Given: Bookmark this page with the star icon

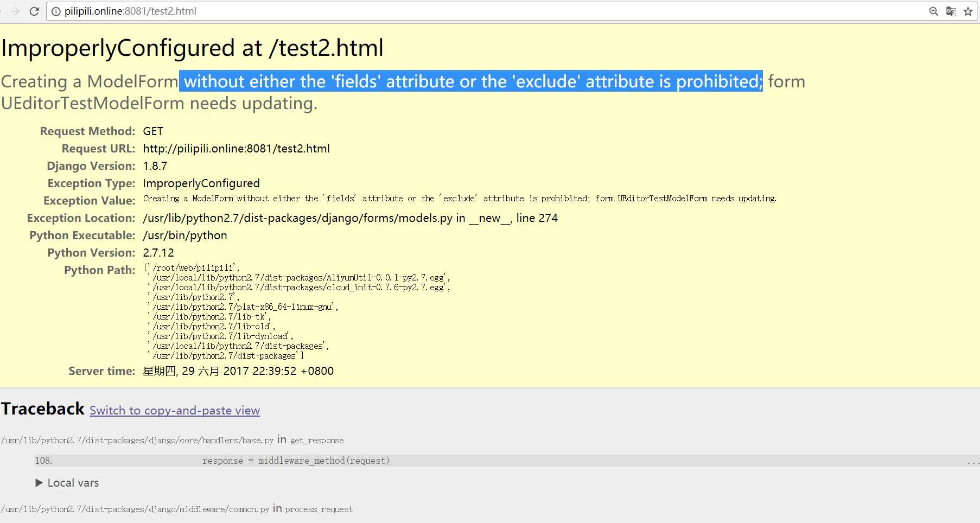Looking at the screenshot, I should point(968,11).
